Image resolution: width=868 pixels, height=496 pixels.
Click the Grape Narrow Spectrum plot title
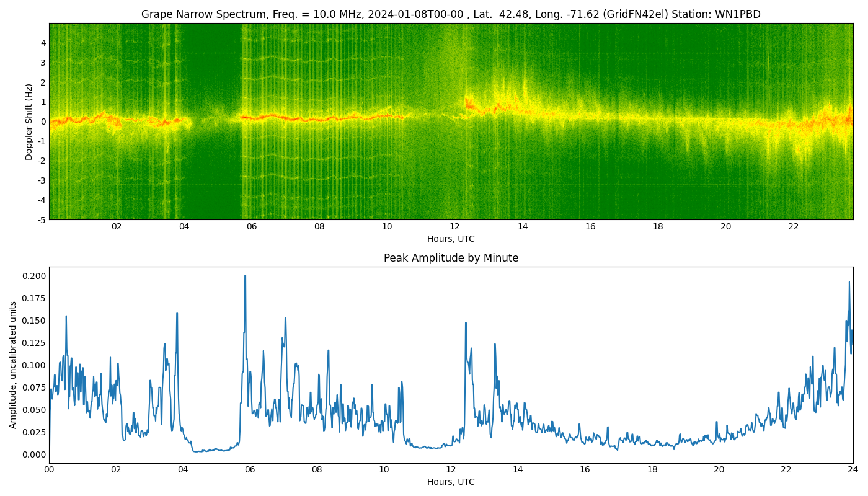pyautogui.click(x=451, y=14)
